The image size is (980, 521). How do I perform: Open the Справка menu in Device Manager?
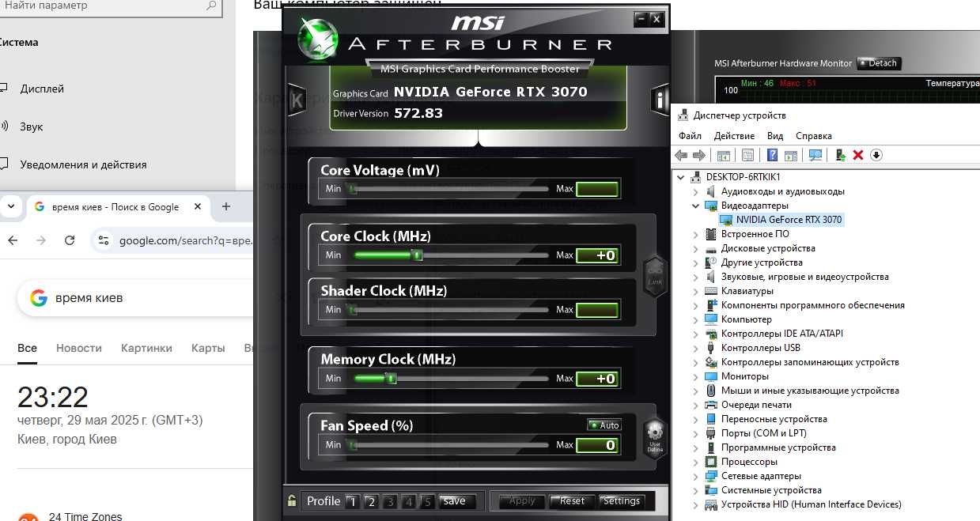814,136
